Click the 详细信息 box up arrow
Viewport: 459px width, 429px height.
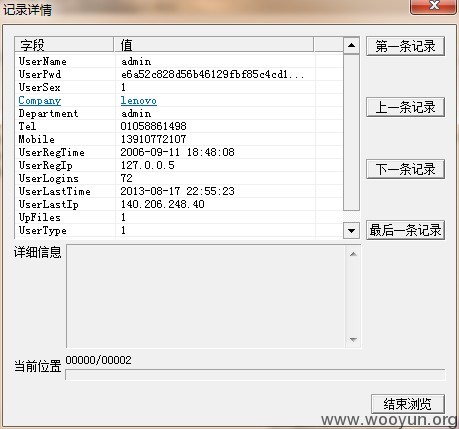point(353,254)
